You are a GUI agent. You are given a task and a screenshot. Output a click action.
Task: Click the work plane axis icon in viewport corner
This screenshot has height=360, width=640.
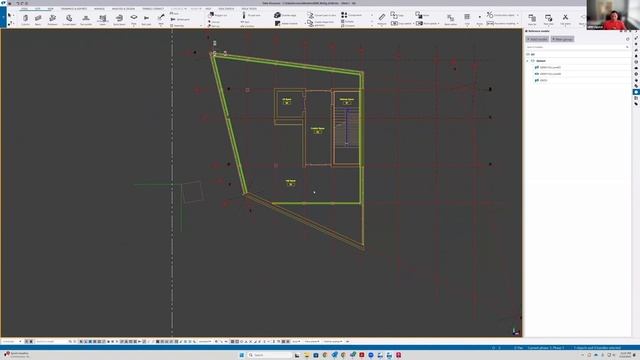pyautogui.click(x=516, y=332)
